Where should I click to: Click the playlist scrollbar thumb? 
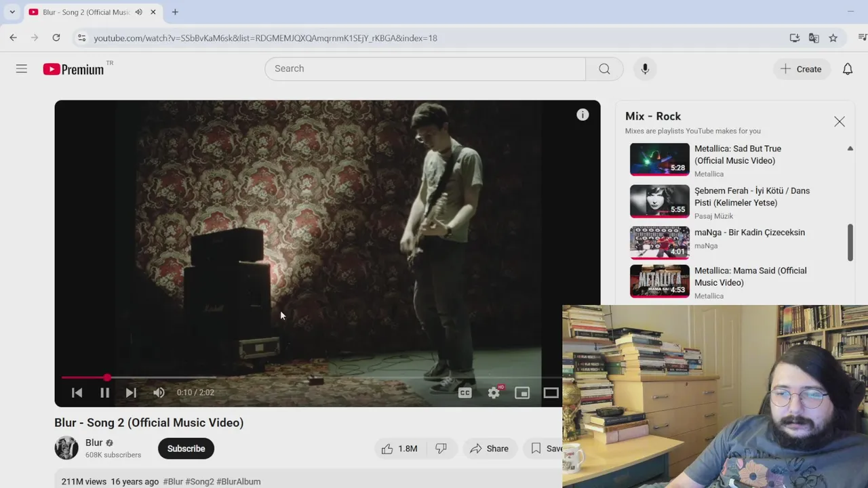pos(850,242)
